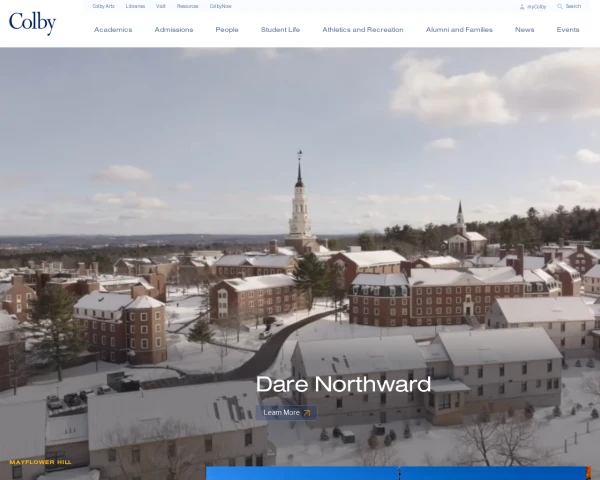Open the Admissions menu
The height and width of the screenshot is (480, 600).
tap(174, 30)
